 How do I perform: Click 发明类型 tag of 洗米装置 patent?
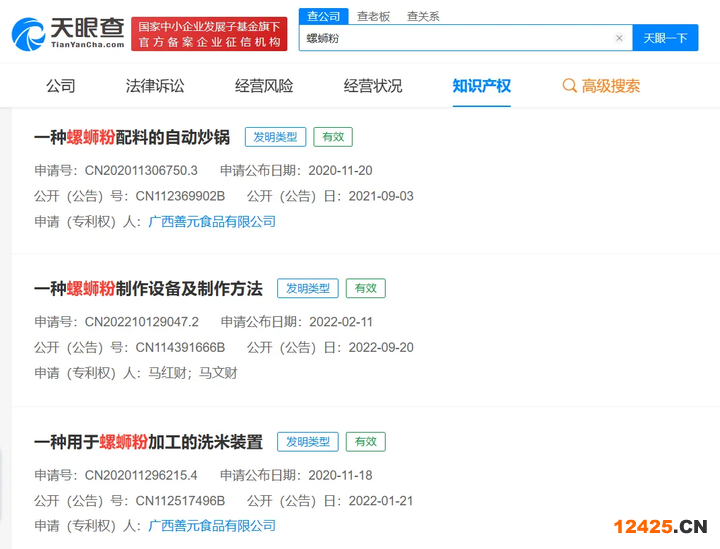(308, 442)
